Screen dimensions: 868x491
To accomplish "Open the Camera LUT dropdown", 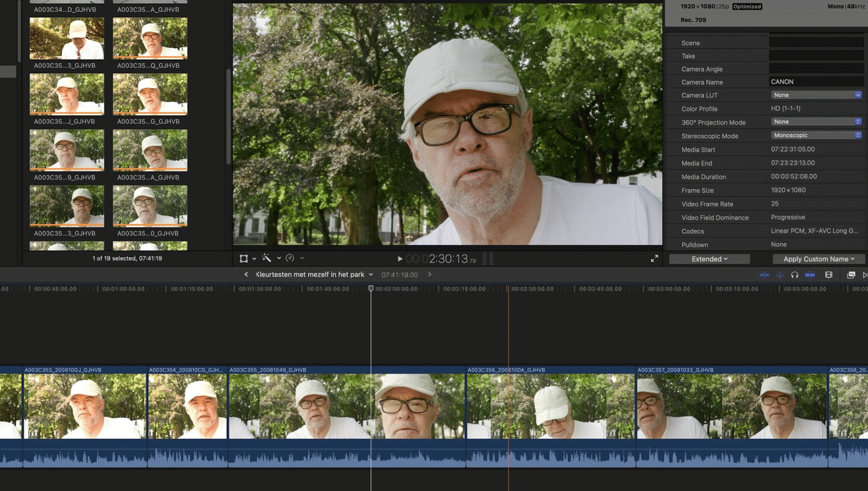I will tap(816, 95).
